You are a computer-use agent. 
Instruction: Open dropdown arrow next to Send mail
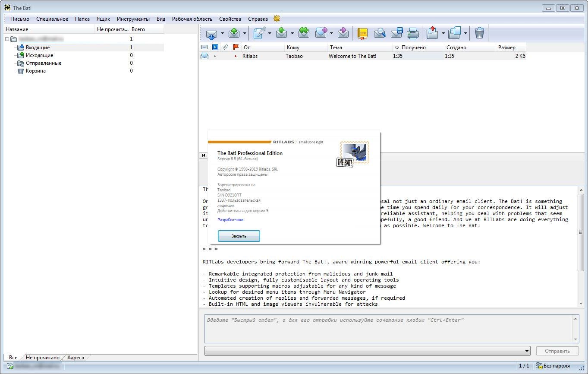coord(245,33)
